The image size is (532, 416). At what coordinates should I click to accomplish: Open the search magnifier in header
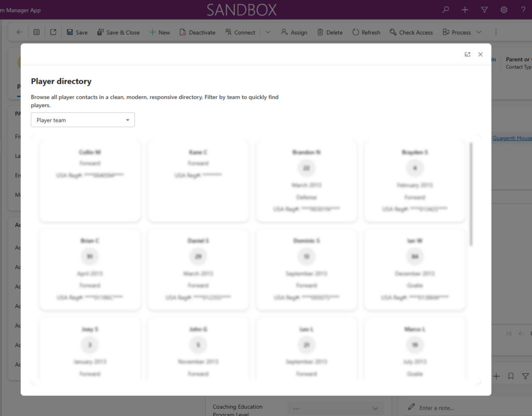click(x=445, y=10)
